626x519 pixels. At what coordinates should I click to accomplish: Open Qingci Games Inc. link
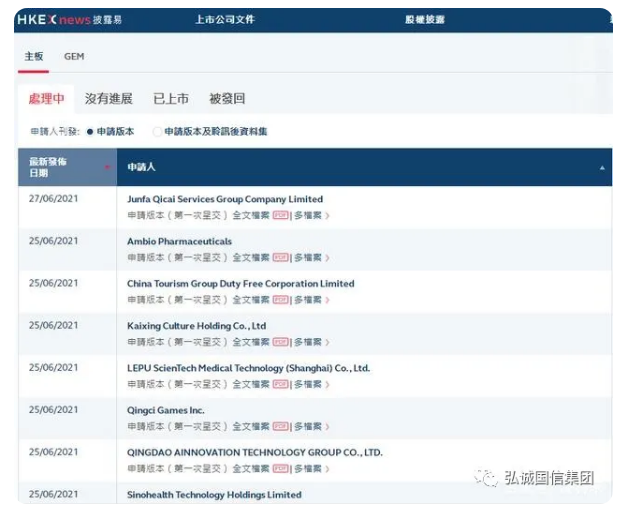click(x=166, y=410)
